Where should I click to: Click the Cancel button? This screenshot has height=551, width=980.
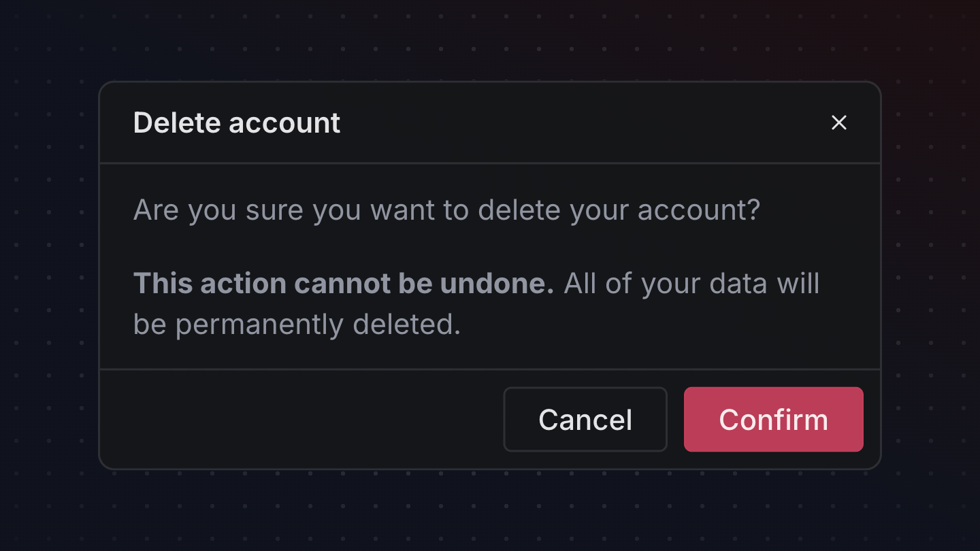585,419
